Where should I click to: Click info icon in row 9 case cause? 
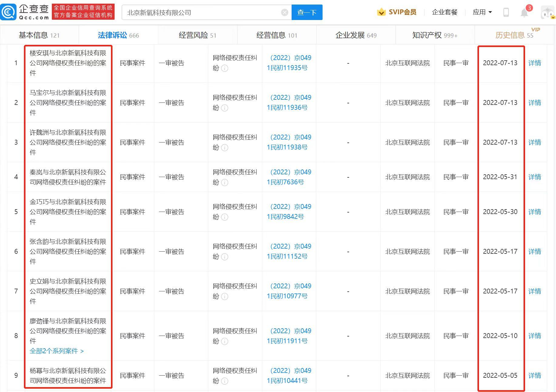(x=225, y=381)
